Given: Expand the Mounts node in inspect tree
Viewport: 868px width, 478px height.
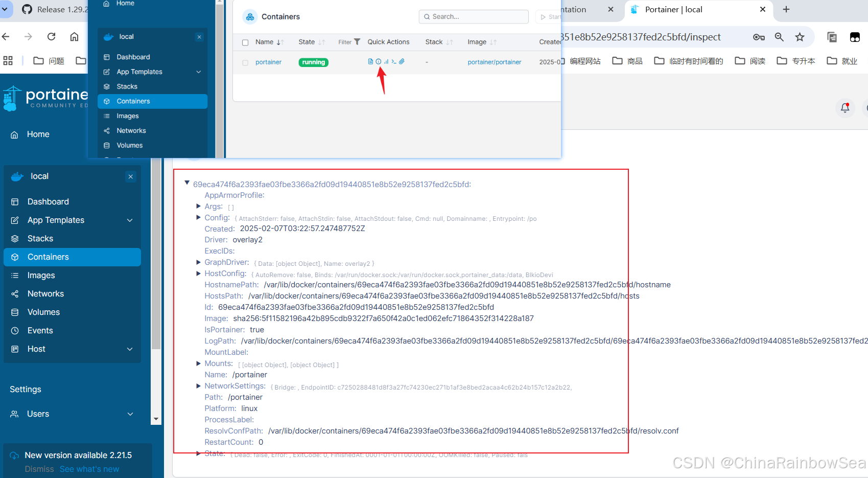Looking at the screenshot, I should pos(198,363).
